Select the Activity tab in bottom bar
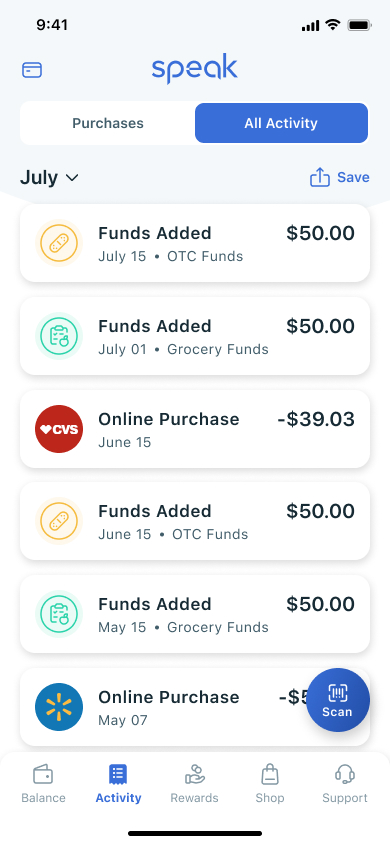Image resolution: width=390 pixels, height=844 pixels. click(x=118, y=784)
